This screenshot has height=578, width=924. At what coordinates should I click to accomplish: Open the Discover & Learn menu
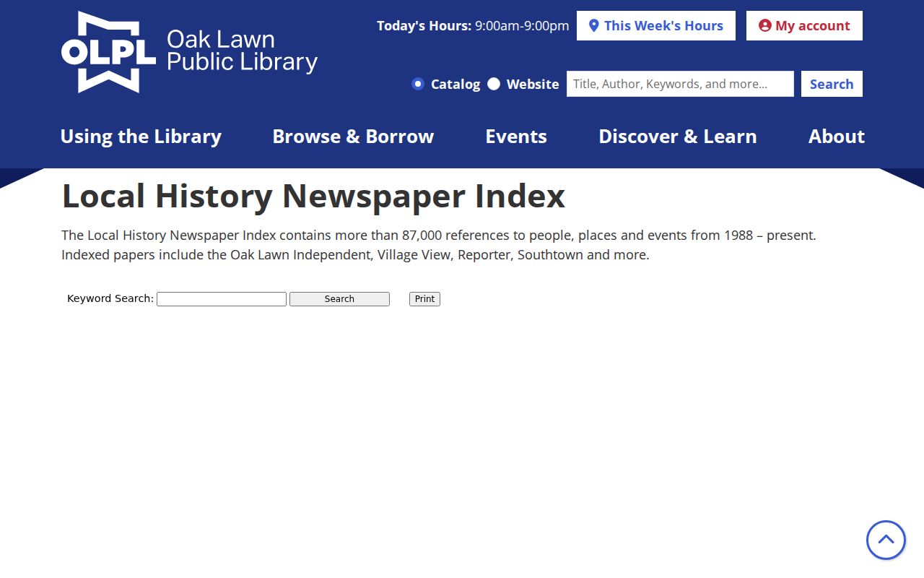click(x=678, y=137)
